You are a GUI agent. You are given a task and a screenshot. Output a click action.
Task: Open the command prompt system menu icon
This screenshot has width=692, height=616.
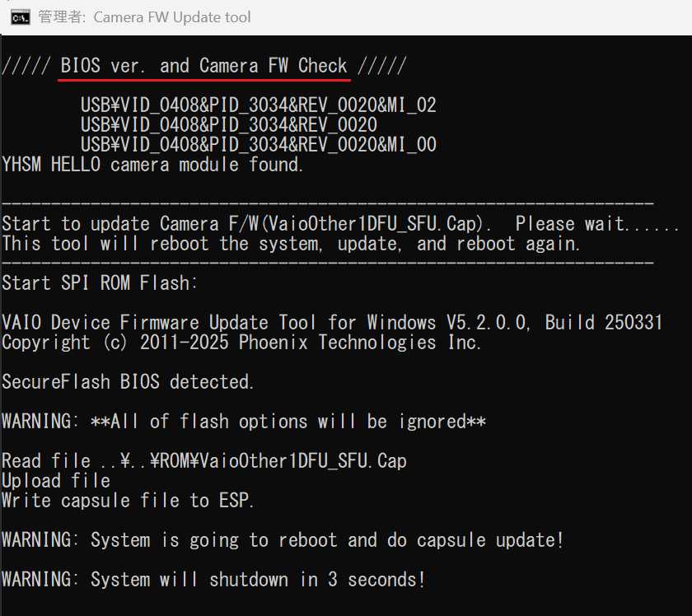click(x=21, y=17)
